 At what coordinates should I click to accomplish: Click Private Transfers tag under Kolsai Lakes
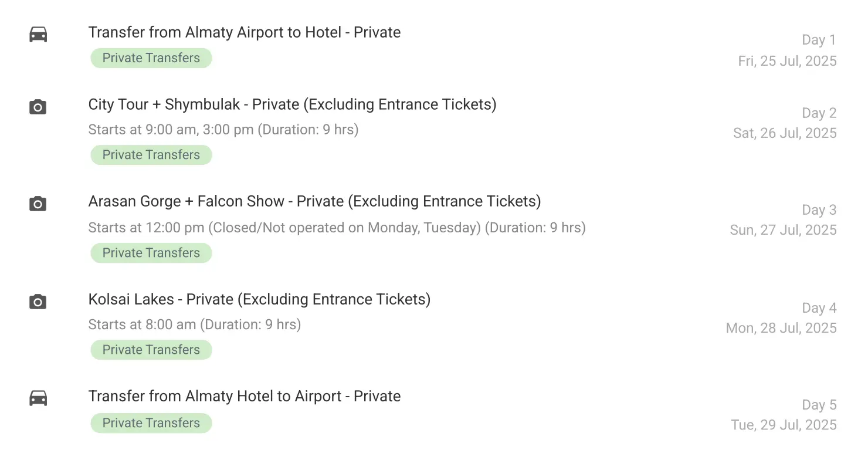click(x=151, y=350)
